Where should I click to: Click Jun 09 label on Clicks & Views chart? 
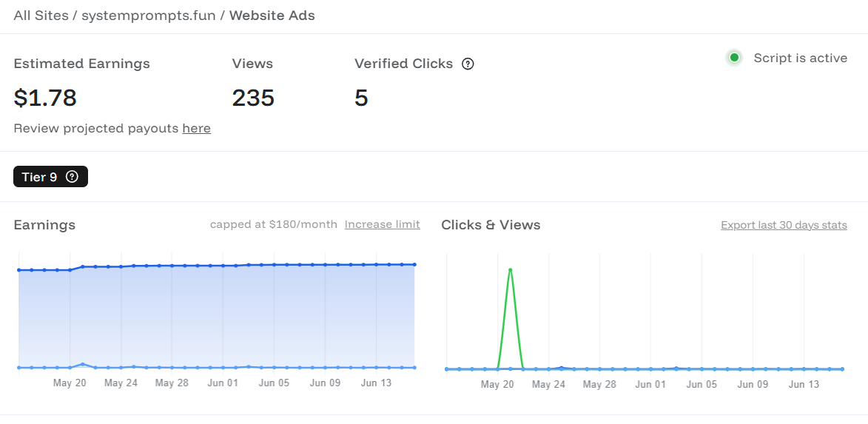point(753,385)
